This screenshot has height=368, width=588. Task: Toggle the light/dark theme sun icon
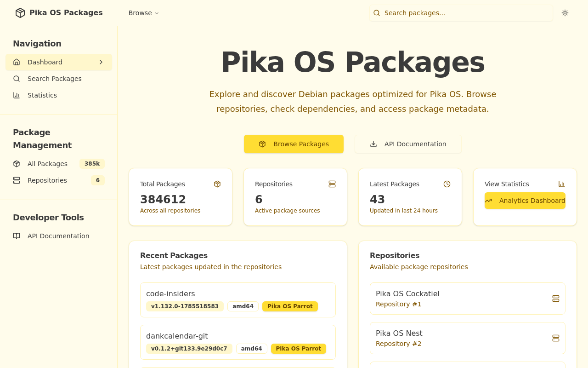coord(565,13)
